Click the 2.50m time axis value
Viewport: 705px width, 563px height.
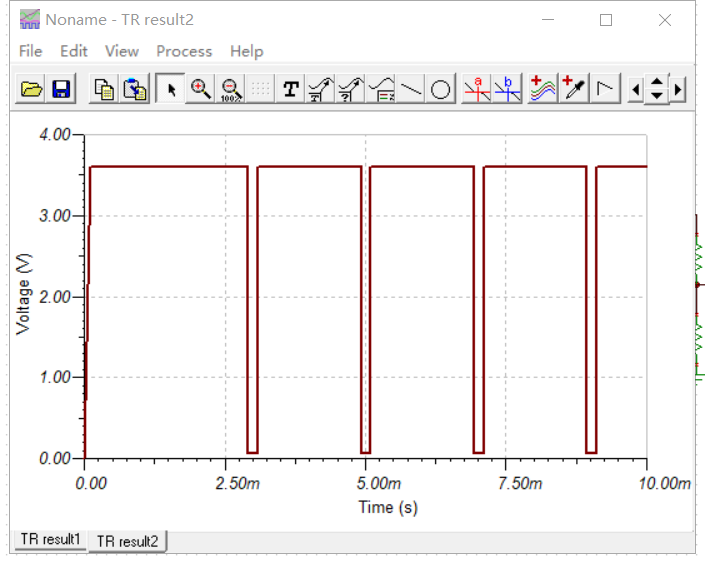(237, 483)
